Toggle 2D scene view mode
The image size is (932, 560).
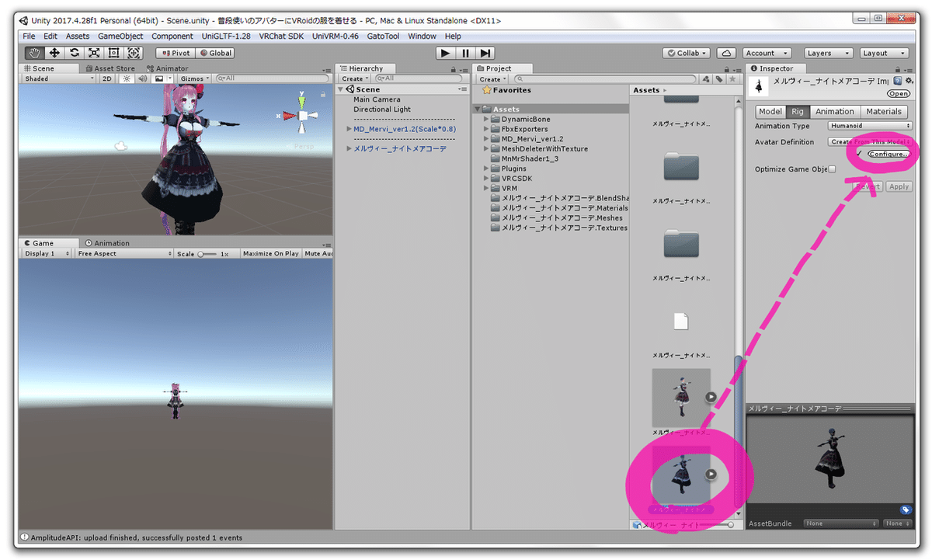108,78
